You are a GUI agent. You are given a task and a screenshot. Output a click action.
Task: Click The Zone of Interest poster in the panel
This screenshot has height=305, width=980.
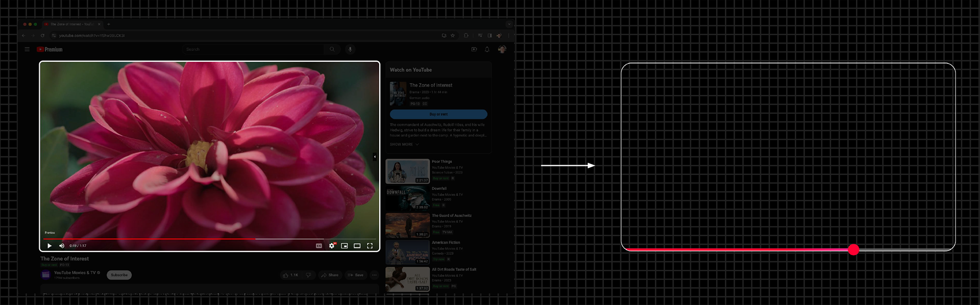[398, 94]
